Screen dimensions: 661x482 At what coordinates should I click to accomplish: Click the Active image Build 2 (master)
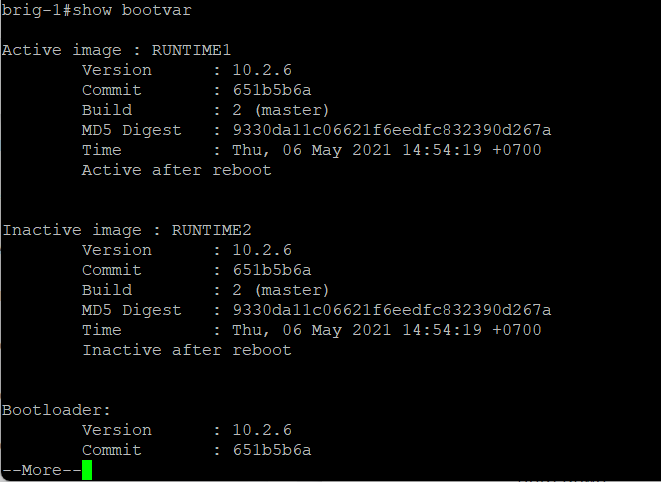point(280,110)
